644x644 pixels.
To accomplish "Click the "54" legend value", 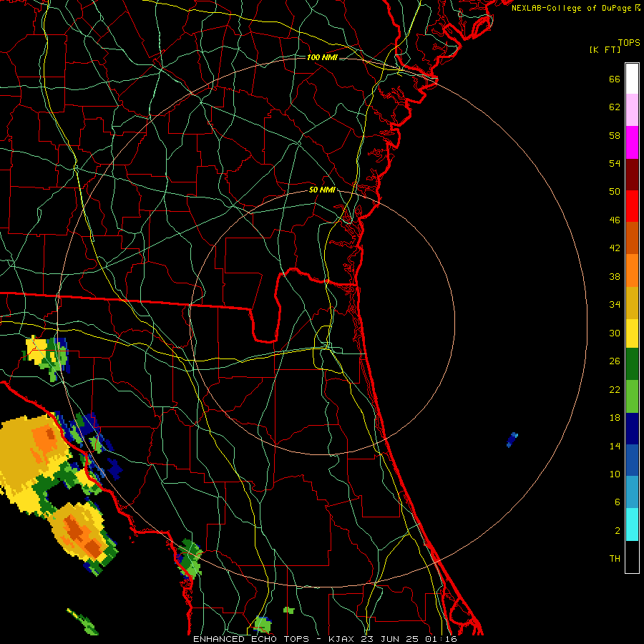I will (x=615, y=163).
